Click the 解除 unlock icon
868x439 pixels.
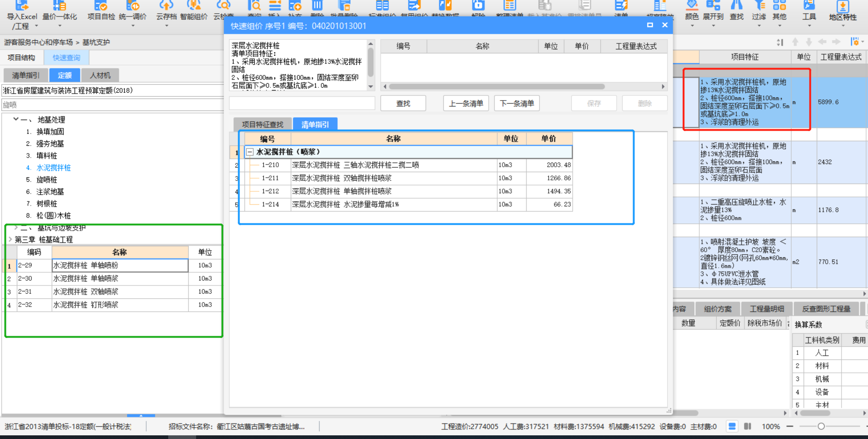[478, 5]
